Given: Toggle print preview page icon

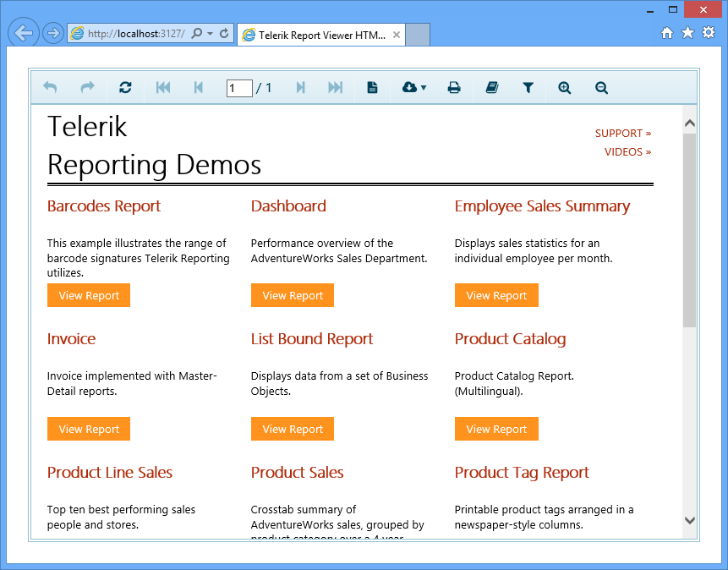Looking at the screenshot, I should [372, 87].
